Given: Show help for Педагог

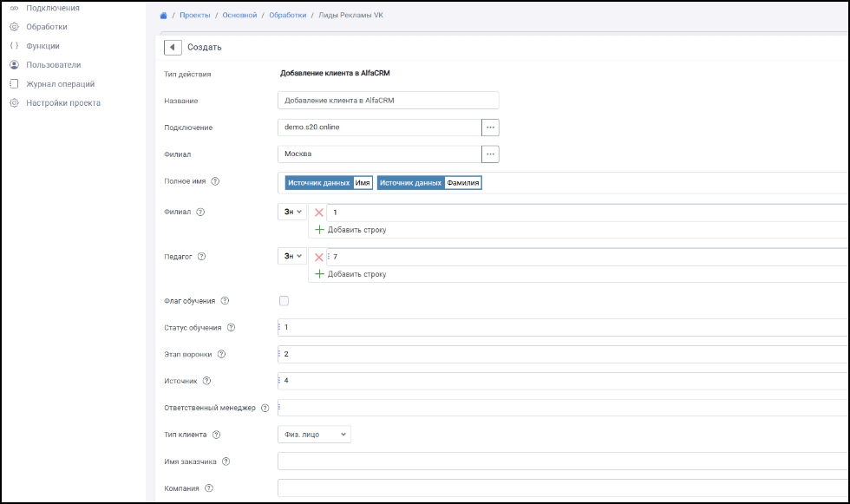Looking at the screenshot, I should coord(201,256).
